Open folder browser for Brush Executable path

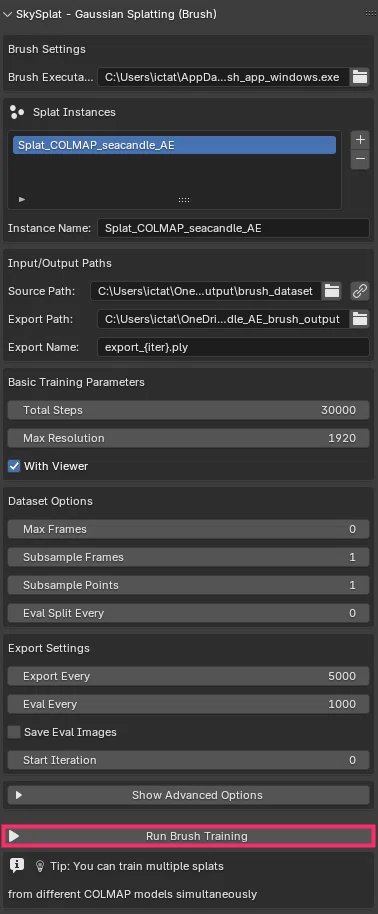pyautogui.click(x=360, y=77)
